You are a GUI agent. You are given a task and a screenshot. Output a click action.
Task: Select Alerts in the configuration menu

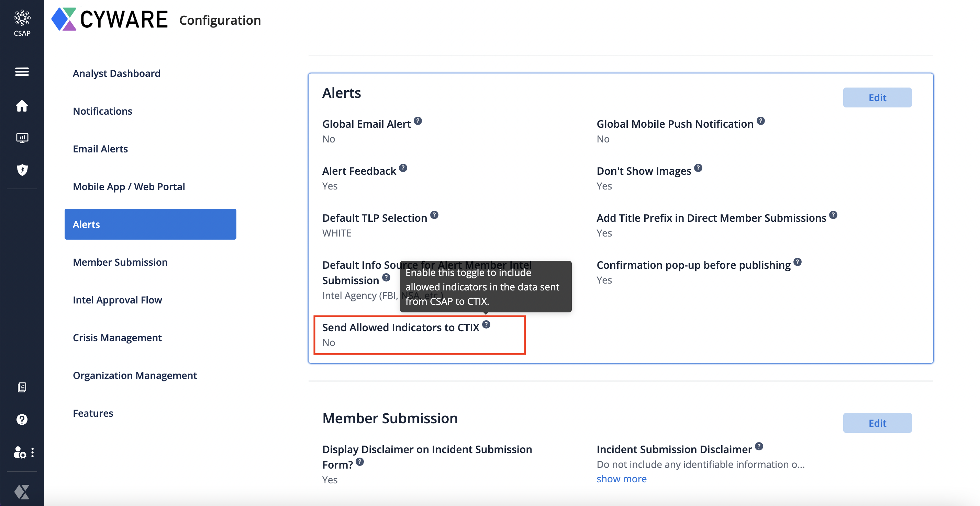point(150,224)
